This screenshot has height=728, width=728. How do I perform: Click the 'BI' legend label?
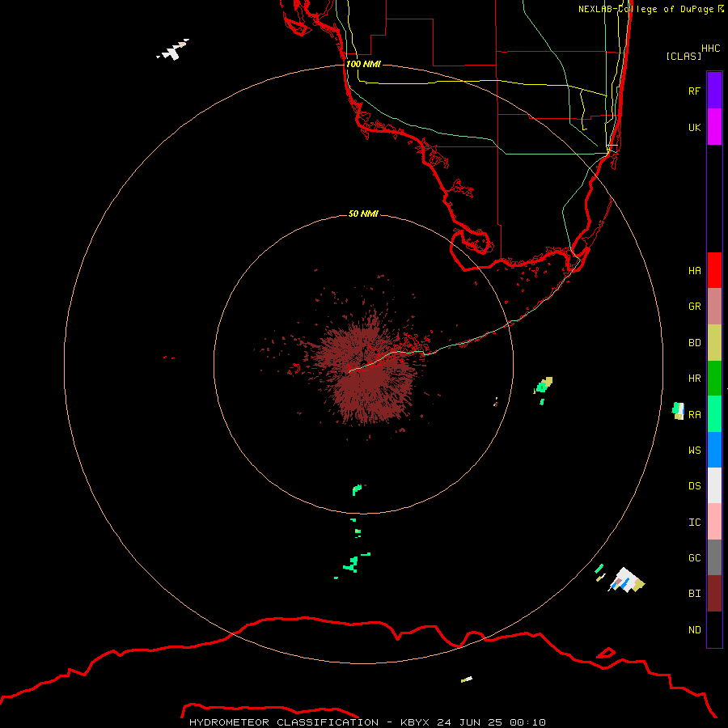[x=694, y=594]
